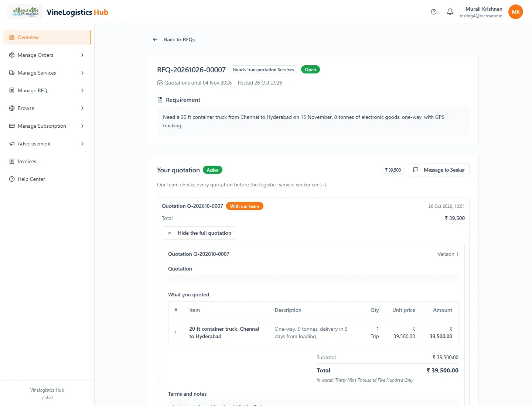Click the RFQ-20261026-00007 heading
532x406 pixels.
pyautogui.click(x=191, y=70)
